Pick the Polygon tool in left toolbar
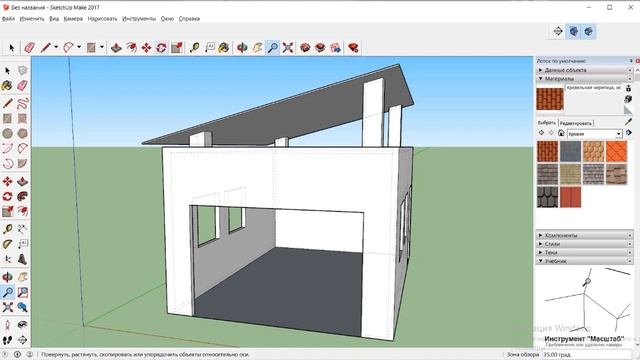This screenshot has height=360, width=640. (22, 133)
